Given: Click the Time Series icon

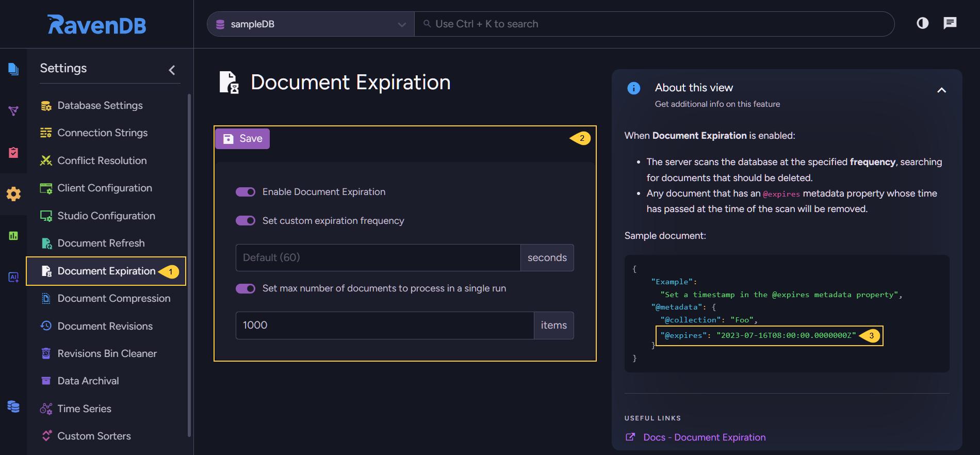Looking at the screenshot, I should click(x=46, y=409).
